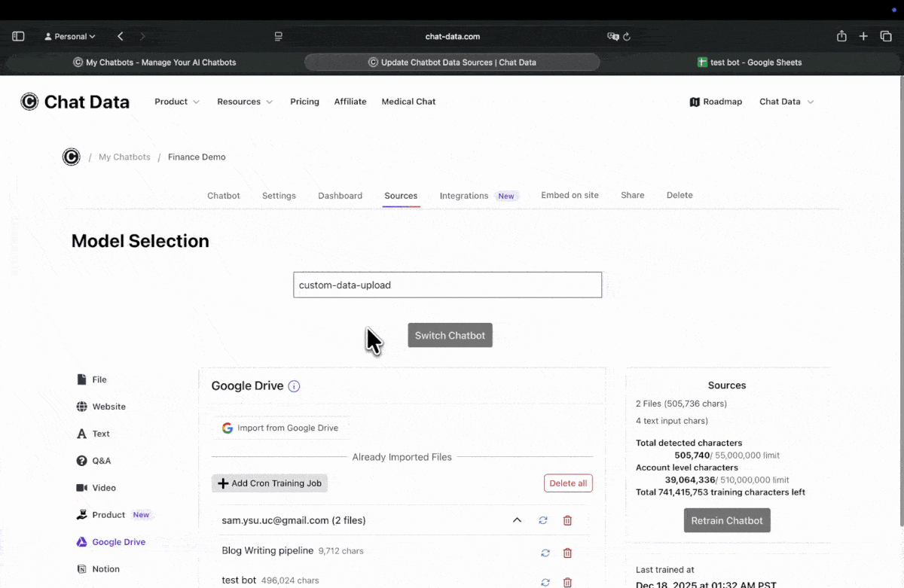This screenshot has width=904, height=588.
Task: Refresh the Blog Writing pipeline file
Action: coord(545,553)
